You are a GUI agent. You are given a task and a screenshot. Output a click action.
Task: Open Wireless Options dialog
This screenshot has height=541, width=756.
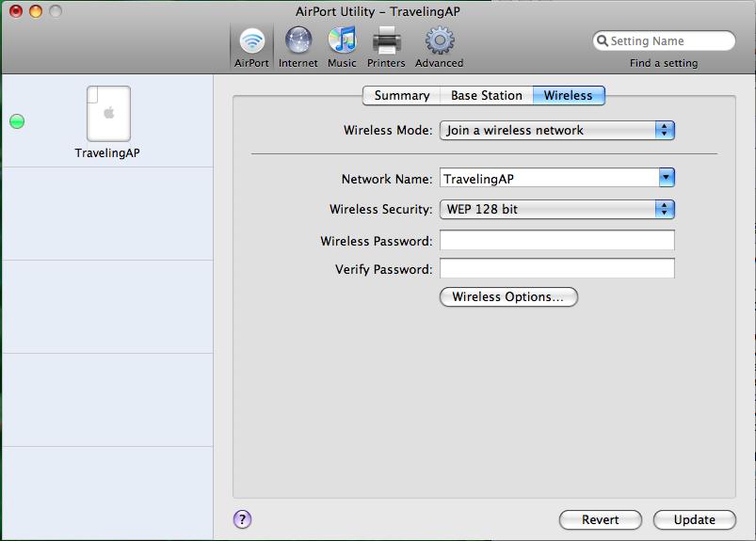508,296
